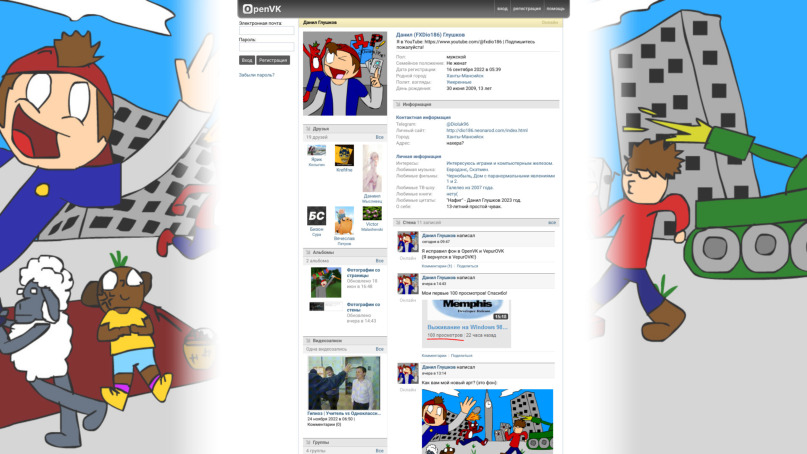Collapse the Группы section via its header icon
Screen dimensions: 807x454
point(308,443)
